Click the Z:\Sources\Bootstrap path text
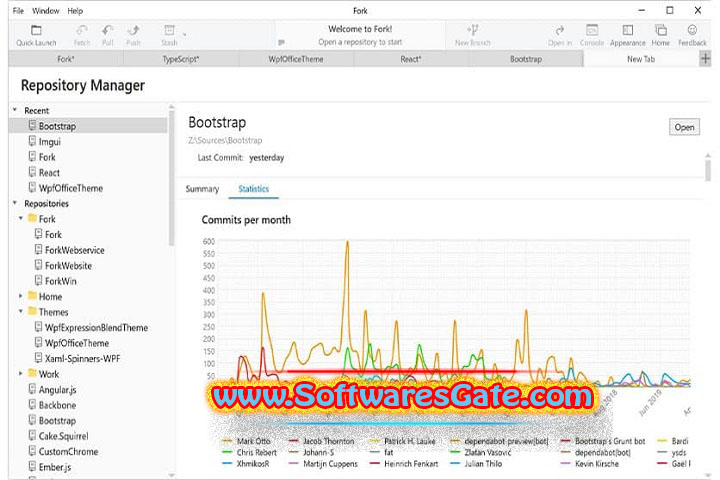Viewport: 720px width, 480px height. tap(225, 141)
